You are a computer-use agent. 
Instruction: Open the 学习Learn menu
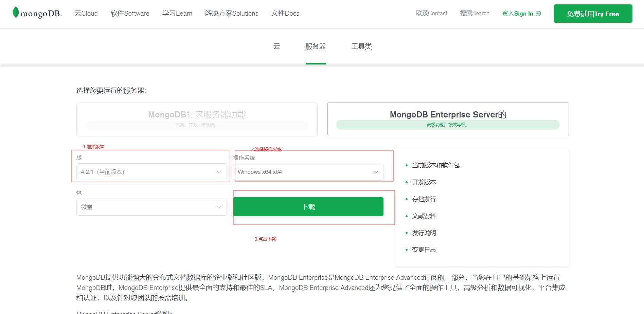pyautogui.click(x=177, y=14)
